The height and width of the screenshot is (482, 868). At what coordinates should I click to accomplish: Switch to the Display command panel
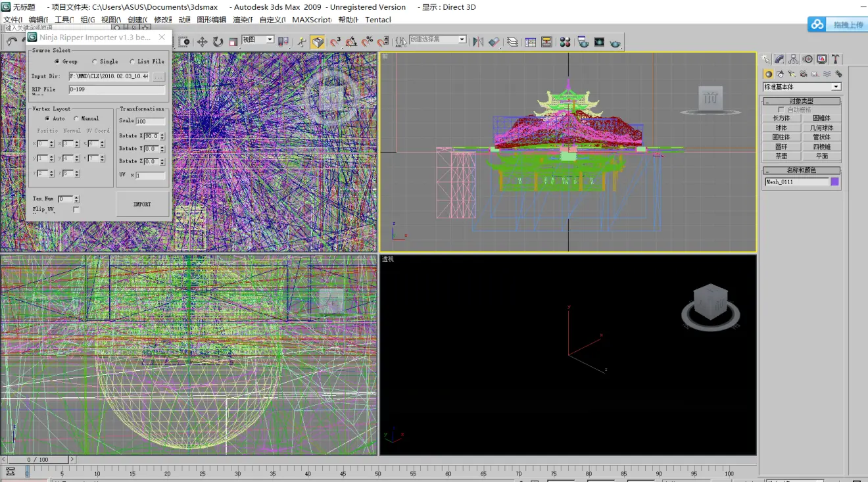pos(822,59)
